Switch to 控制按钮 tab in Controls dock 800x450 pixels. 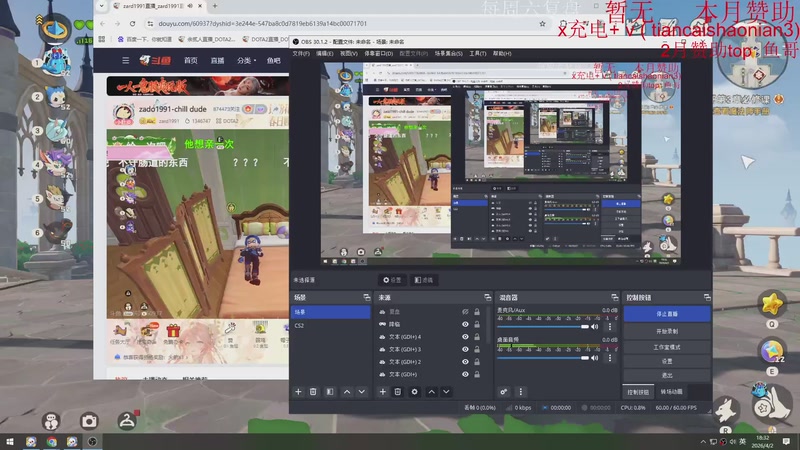[x=638, y=392]
